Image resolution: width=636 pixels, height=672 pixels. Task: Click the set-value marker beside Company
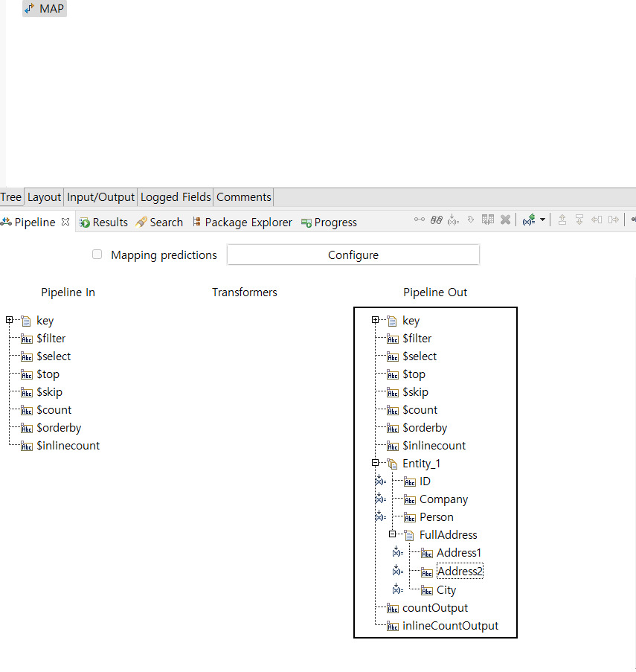click(379, 499)
